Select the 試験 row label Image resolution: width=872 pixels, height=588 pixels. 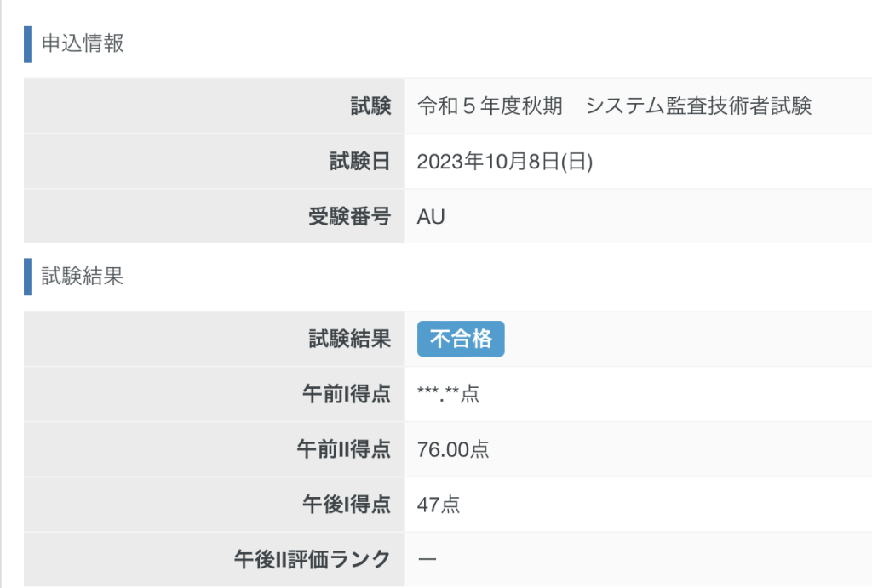click(370, 106)
